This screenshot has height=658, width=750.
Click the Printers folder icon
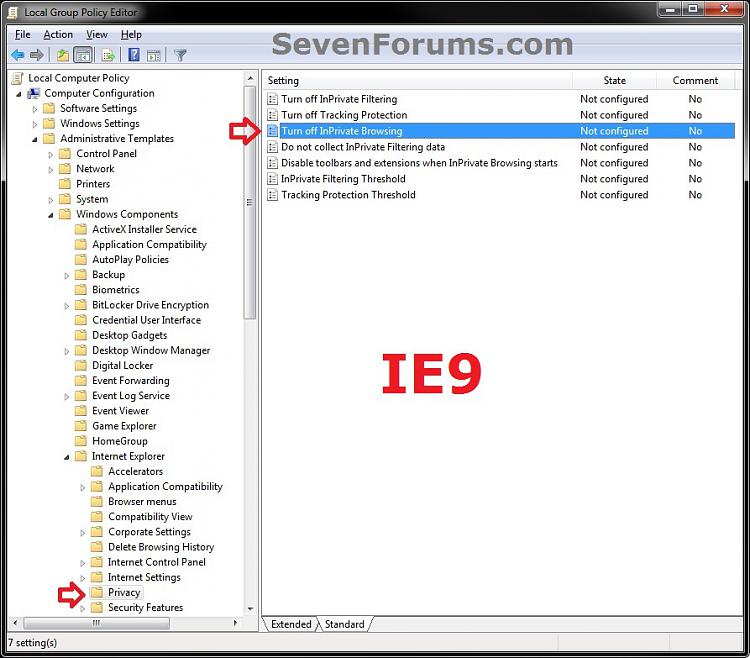click(x=65, y=184)
